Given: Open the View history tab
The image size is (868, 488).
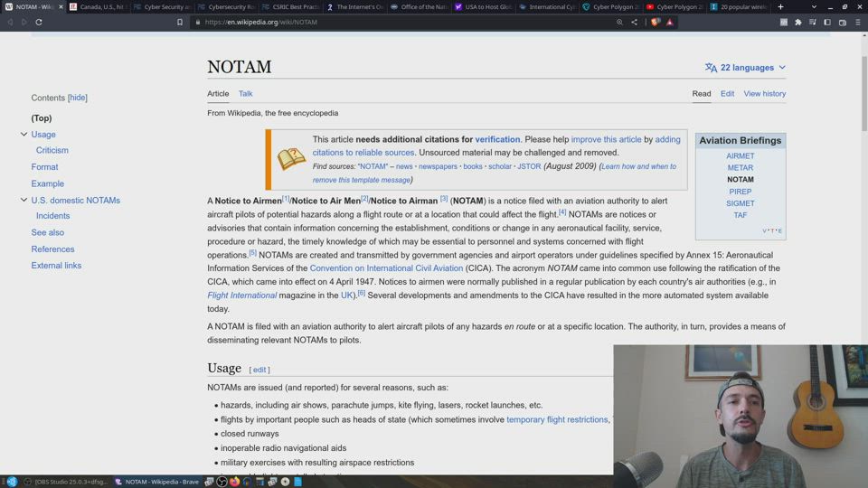Looking at the screenshot, I should [764, 94].
